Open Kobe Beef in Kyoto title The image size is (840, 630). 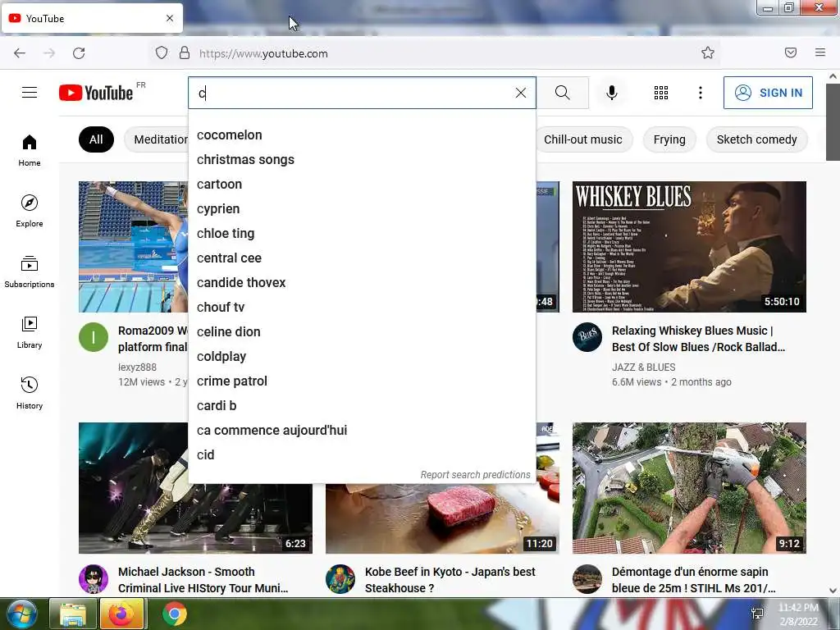450,580
